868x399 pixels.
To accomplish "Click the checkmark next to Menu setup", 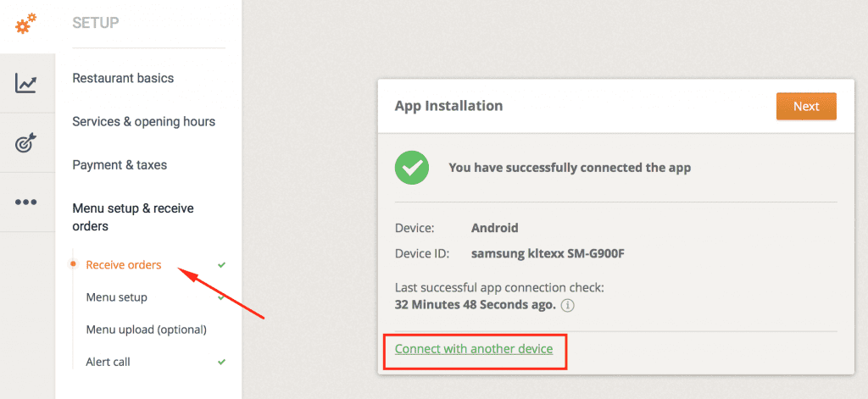I will 221,297.
